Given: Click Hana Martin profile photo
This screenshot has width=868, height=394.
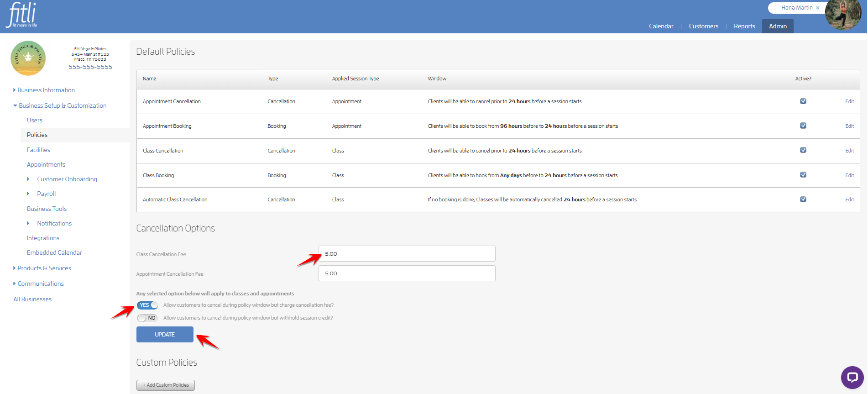Looking at the screenshot, I should pyautogui.click(x=843, y=14).
